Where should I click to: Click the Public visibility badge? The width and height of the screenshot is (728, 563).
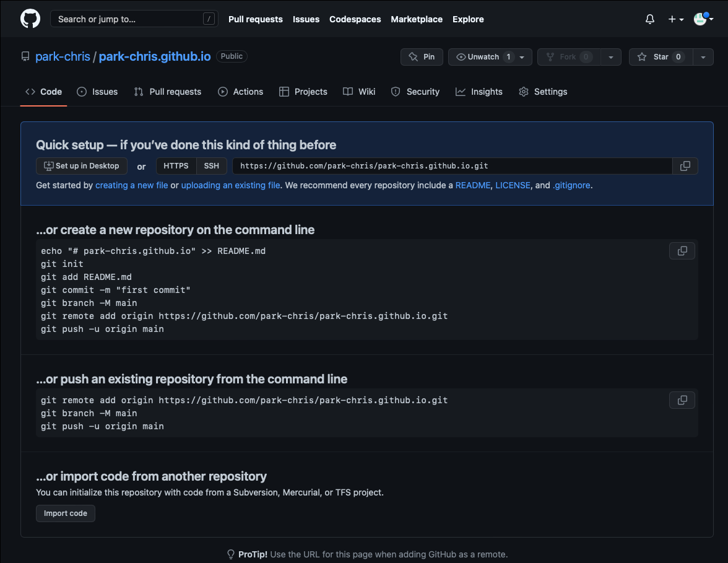click(x=232, y=56)
